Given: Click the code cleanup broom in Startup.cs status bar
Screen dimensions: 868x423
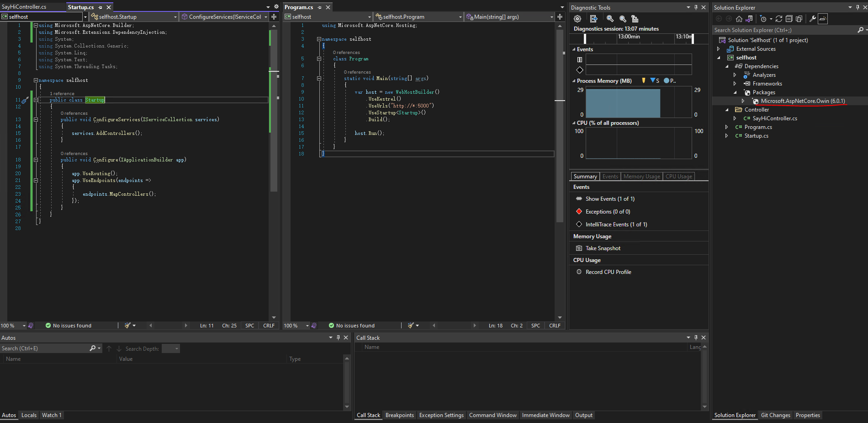Looking at the screenshot, I should point(128,326).
